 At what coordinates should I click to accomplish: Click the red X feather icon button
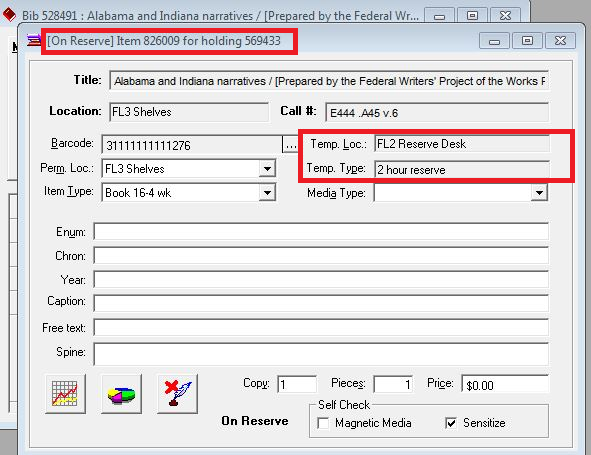pos(178,394)
